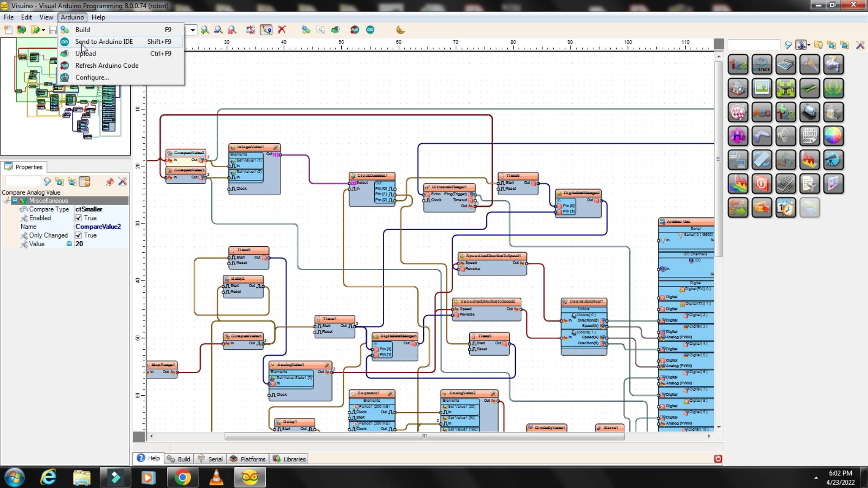Open the toolbar combo box arrow

[193, 30]
